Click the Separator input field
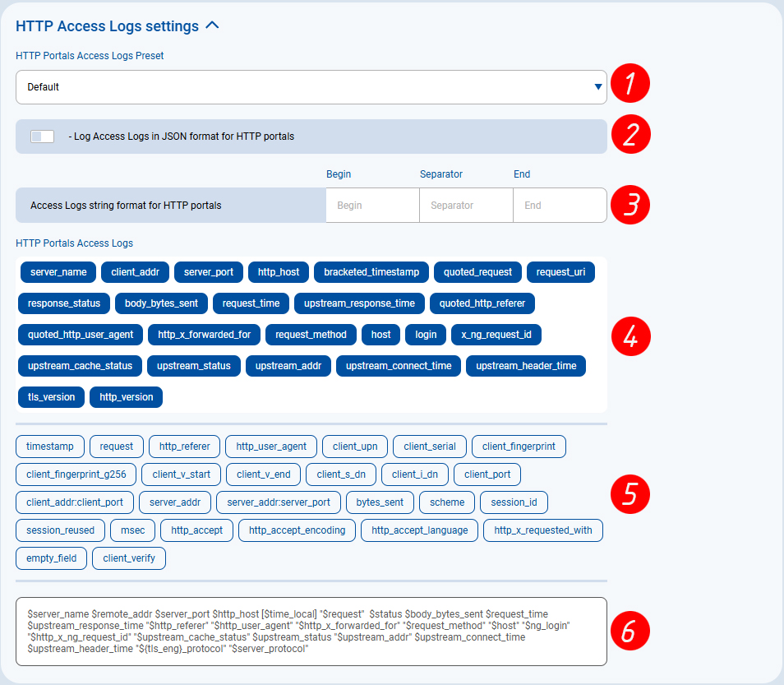The height and width of the screenshot is (685, 784). 466,206
